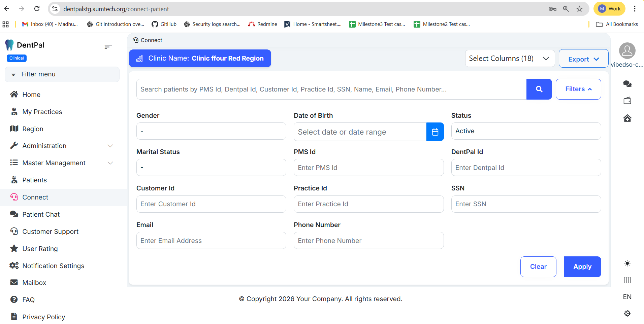644x324 pixels.
Task: Click the home icon in right rail
Action: (627, 118)
